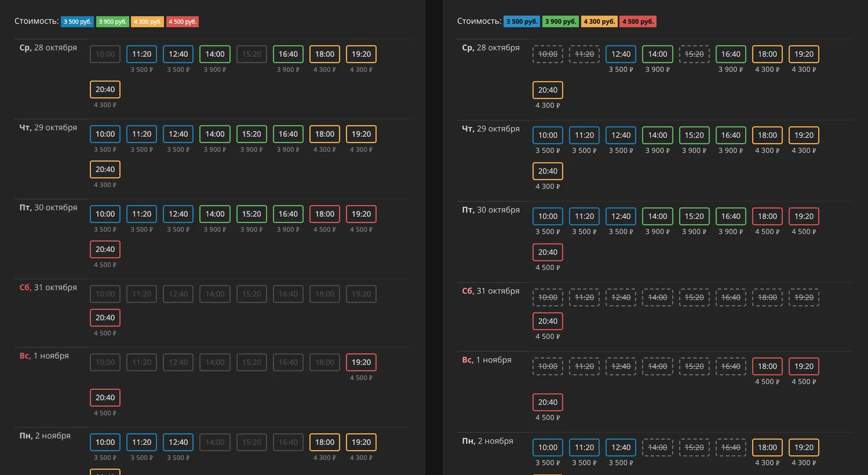Click struck-out 10:00 slot, Сб 31 октября, right panel
This screenshot has width=868, height=475.
[548, 297]
